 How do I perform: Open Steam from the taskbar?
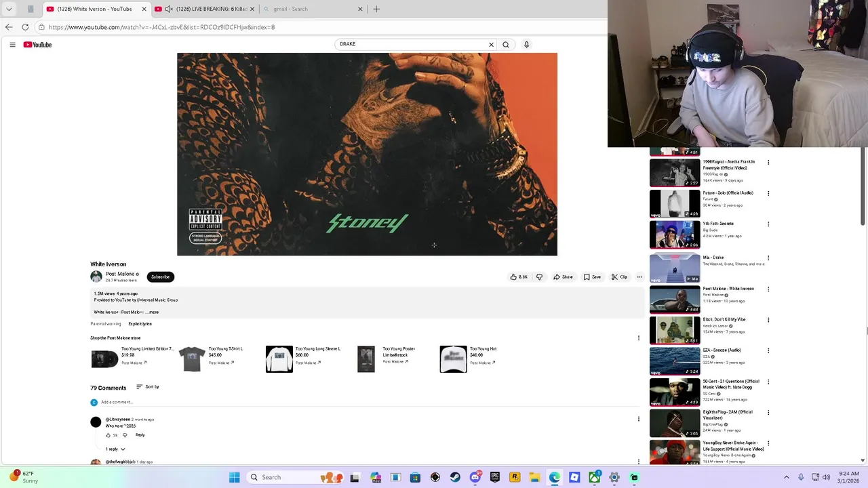click(455, 477)
